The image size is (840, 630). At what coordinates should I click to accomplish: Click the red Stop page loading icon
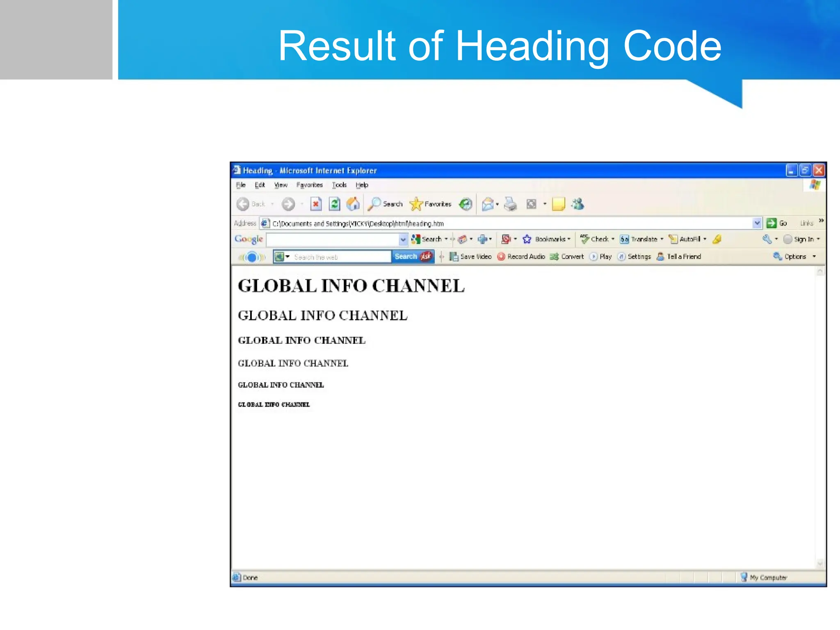click(315, 204)
